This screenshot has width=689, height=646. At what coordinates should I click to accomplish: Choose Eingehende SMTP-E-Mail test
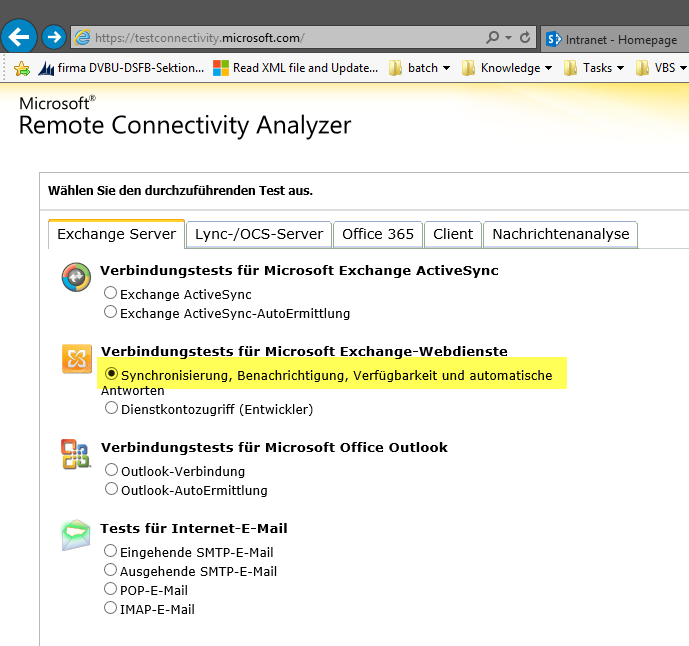point(110,551)
